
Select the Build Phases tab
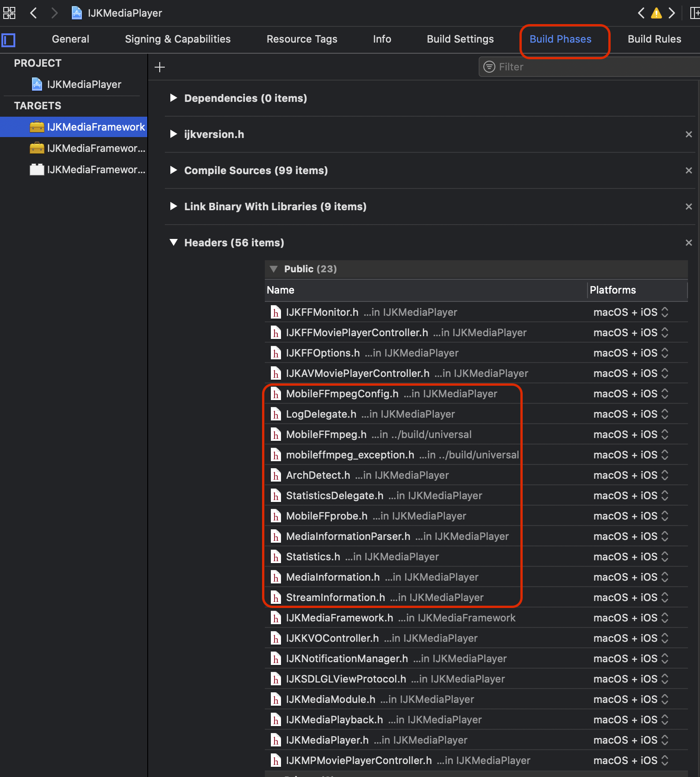coord(560,39)
